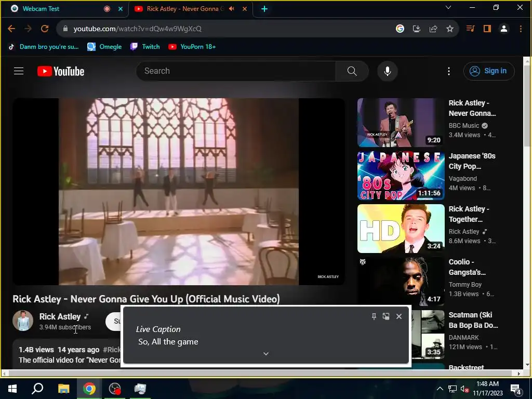Open the media control icon in toolbar

click(x=470, y=29)
